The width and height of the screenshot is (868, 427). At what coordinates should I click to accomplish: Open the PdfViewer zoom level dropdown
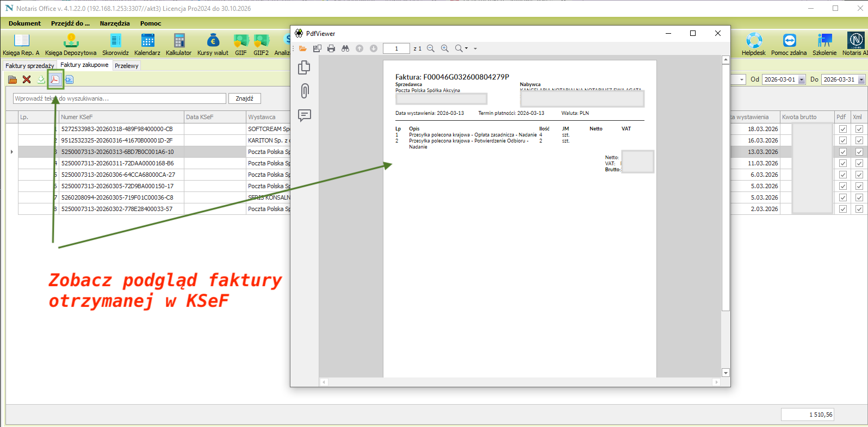[x=475, y=49]
